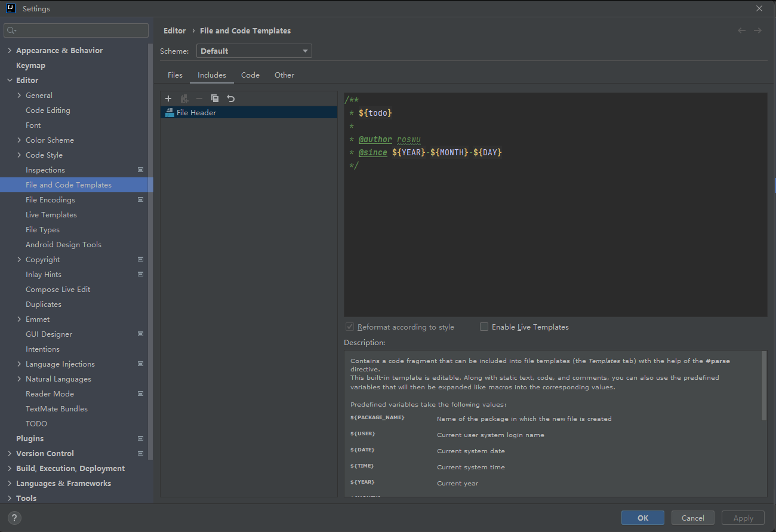Expand the Natural Languages node

tap(19, 379)
